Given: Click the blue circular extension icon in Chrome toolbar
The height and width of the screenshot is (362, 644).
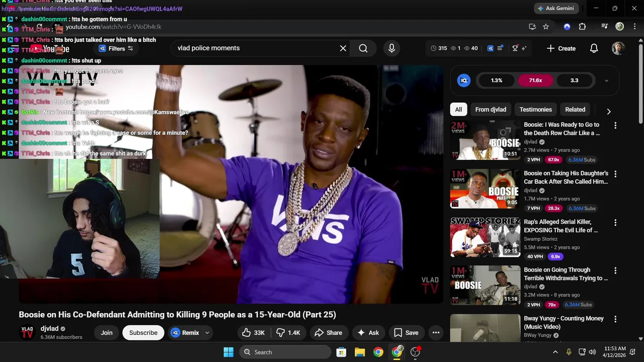Looking at the screenshot, I should 567,27.
